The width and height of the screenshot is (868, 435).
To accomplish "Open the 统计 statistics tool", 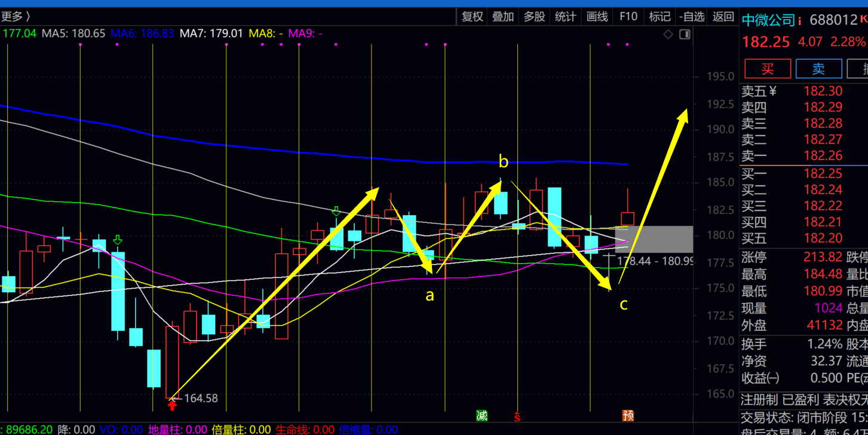I will (x=565, y=17).
